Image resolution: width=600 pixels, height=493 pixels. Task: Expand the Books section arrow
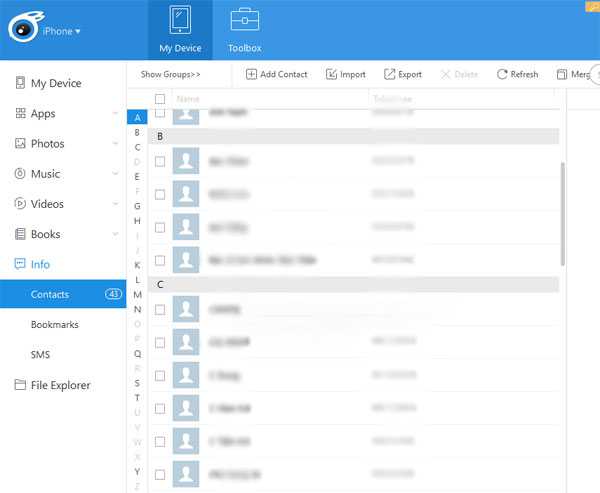[x=115, y=233]
